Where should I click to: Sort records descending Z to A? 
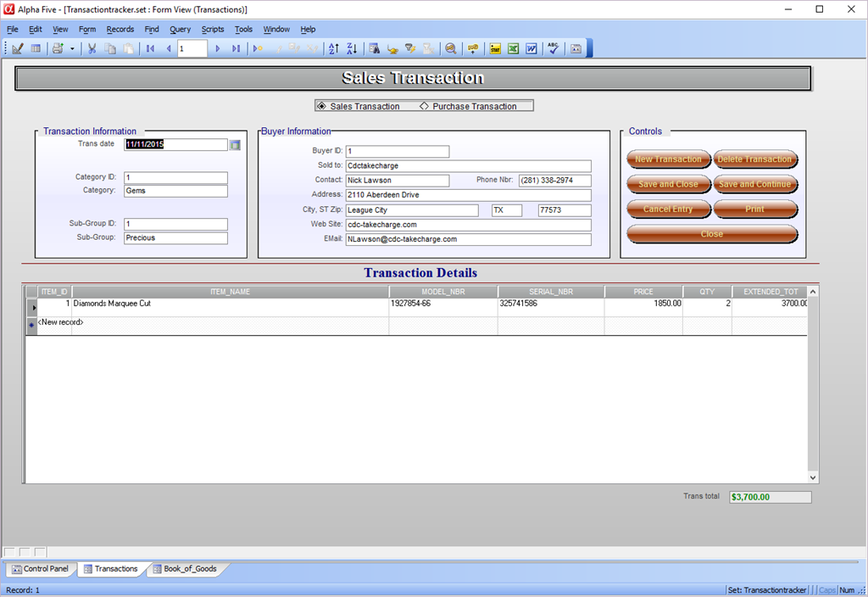[352, 49]
